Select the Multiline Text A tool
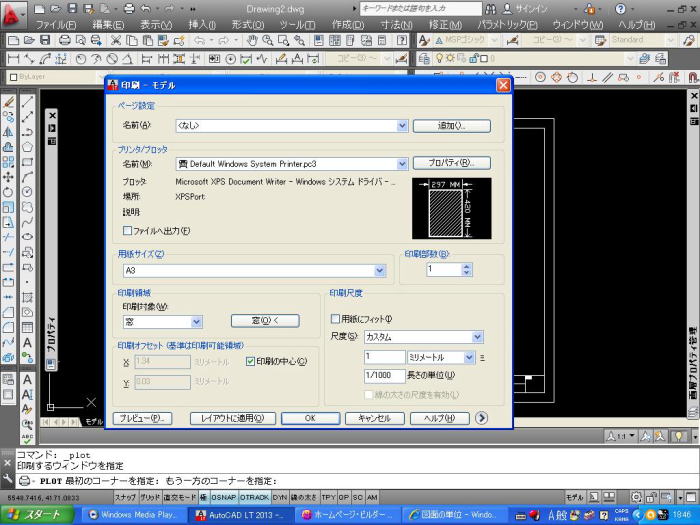This screenshot has height=525, width=700. click(27, 343)
